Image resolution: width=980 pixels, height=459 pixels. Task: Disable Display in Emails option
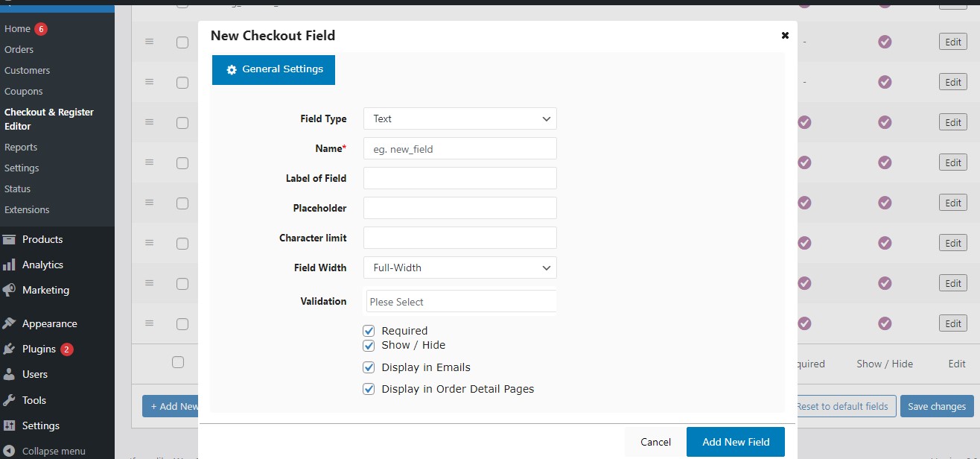369,367
